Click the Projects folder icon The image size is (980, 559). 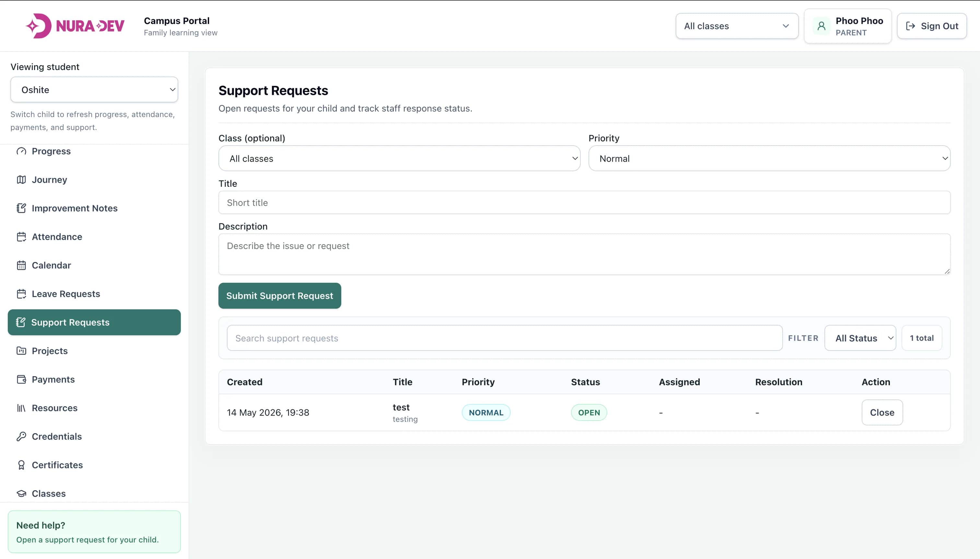coord(21,351)
